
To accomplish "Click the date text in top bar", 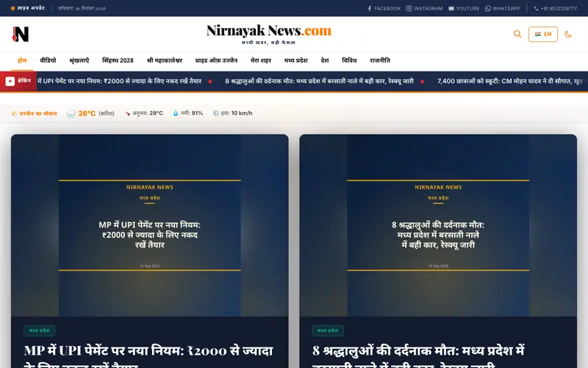I will coord(82,8).
